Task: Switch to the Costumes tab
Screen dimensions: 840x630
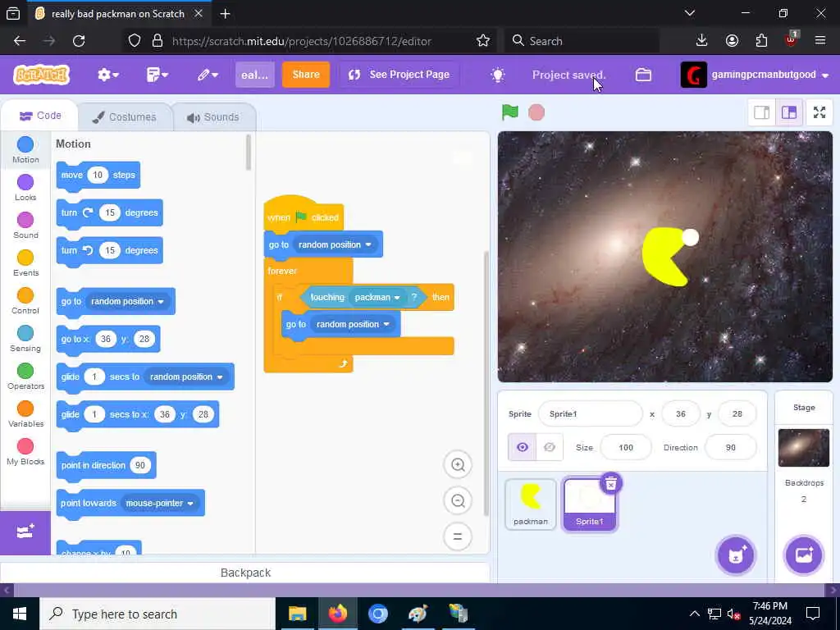Action: pyautogui.click(x=125, y=116)
